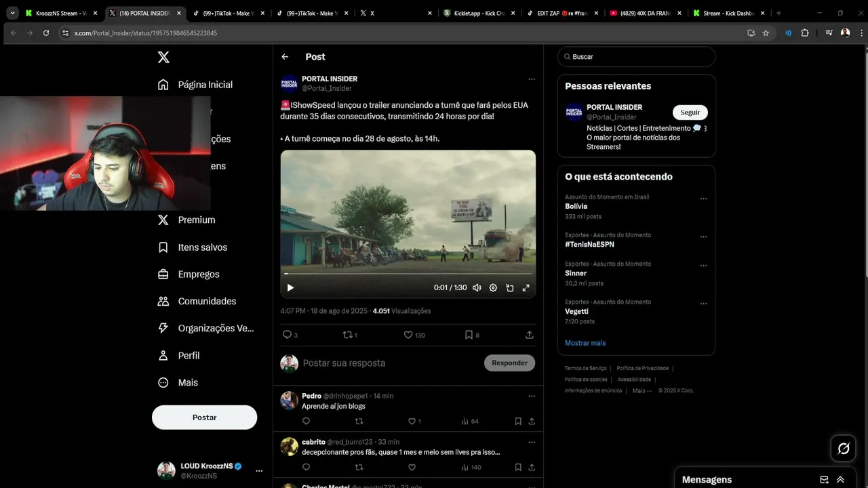The height and width of the screenshot is (488, 868).
Task: Open Empregos briefcase icon
Action: (x=163, y=274)
